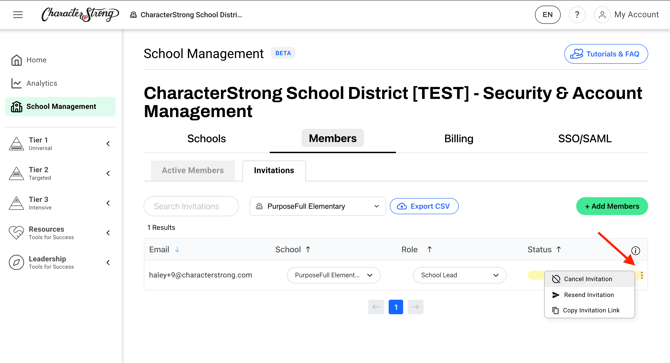This screenshot has height=363, width=670.
Task: Click the Tutorials & FAQ button
Action: (x=606, y=54)
